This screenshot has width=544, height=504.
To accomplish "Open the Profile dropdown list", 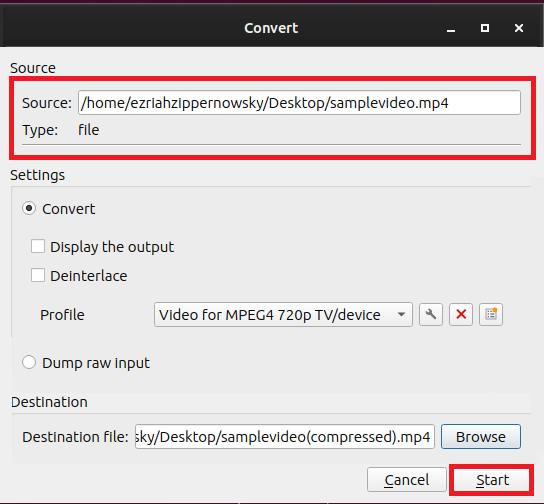I will [x=283, y=315].
